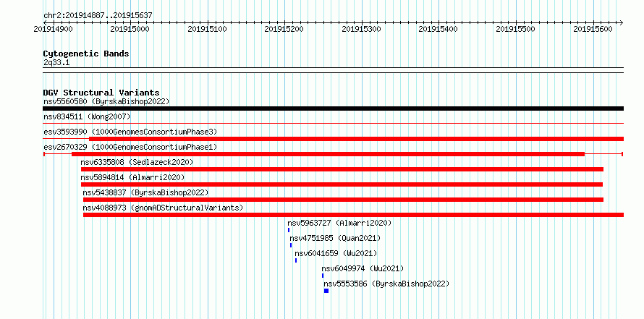644x319 pixels.
Task: Open the esv3593990 (1000GenomesConsortiumPhase3) label
Action: [130, 132]
